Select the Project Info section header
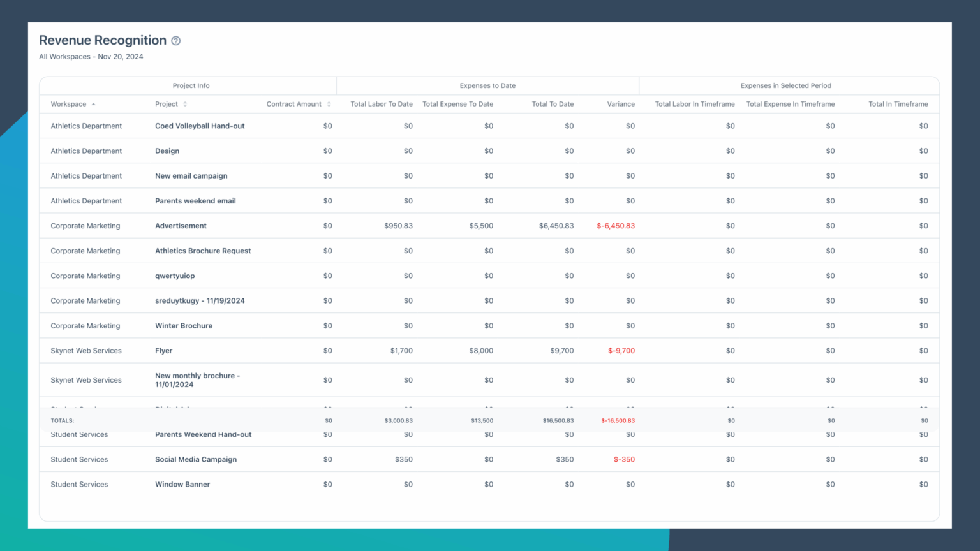This screenshot has height=551, width=980. click(191, 85)
